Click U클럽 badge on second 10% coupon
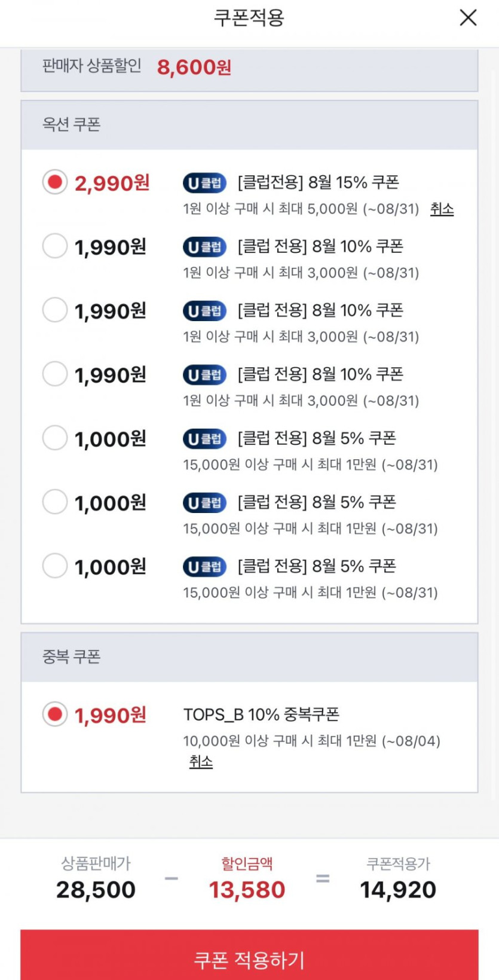Viewport: 499px width, 980px height. (x=204, y=311)
